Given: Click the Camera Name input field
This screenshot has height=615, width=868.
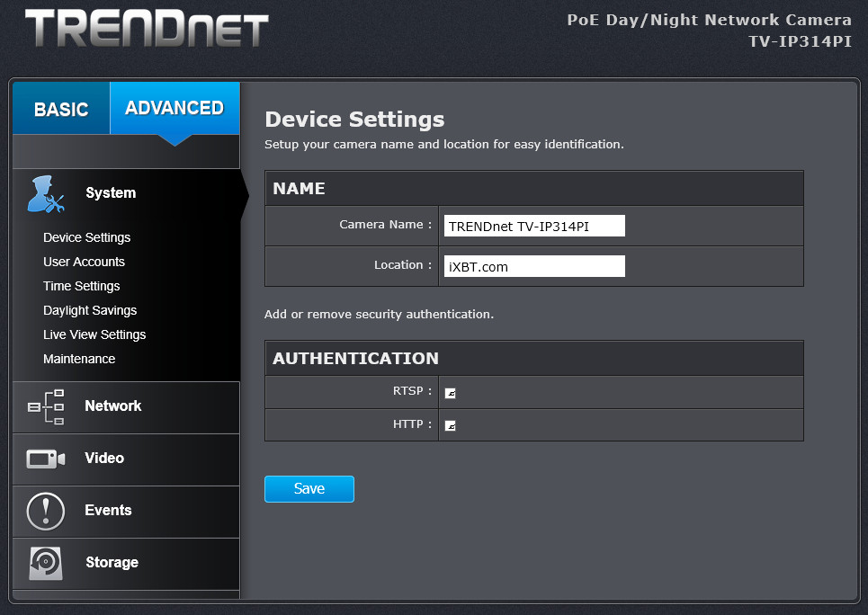Looking at the screenshot, I should pyautogui.click(x=534, y=226).
